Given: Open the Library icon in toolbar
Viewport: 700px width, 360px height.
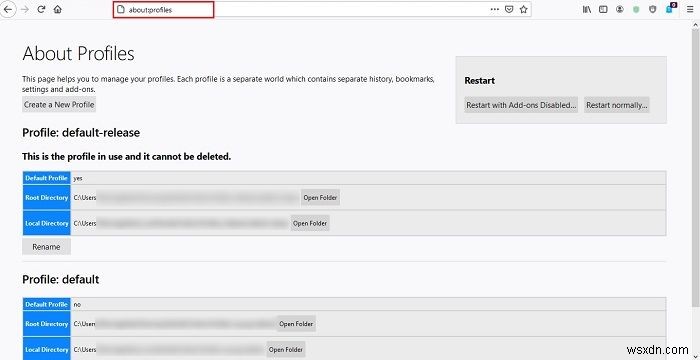Looking at the screenshot, I should (587, 9).
